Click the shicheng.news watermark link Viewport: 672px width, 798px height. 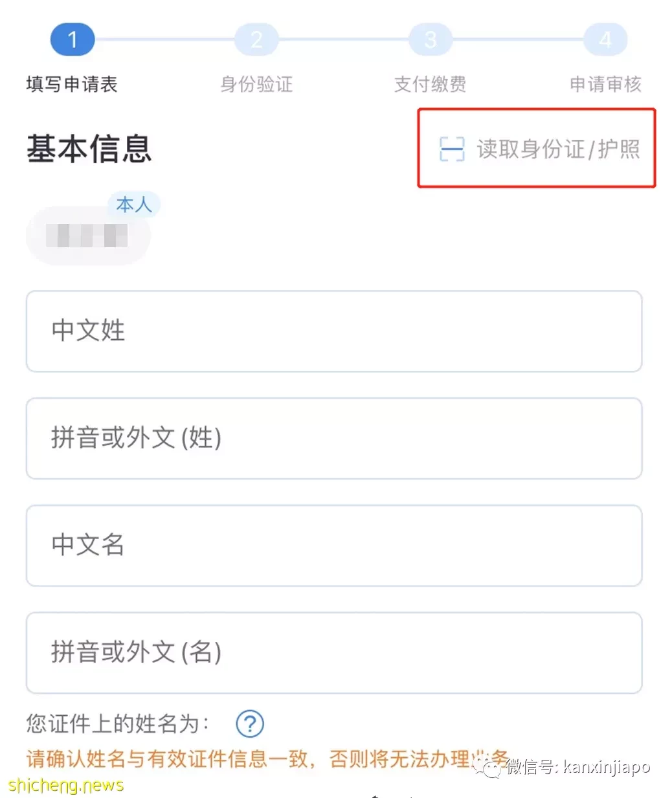pyautogui.click(x=66, y=786)
